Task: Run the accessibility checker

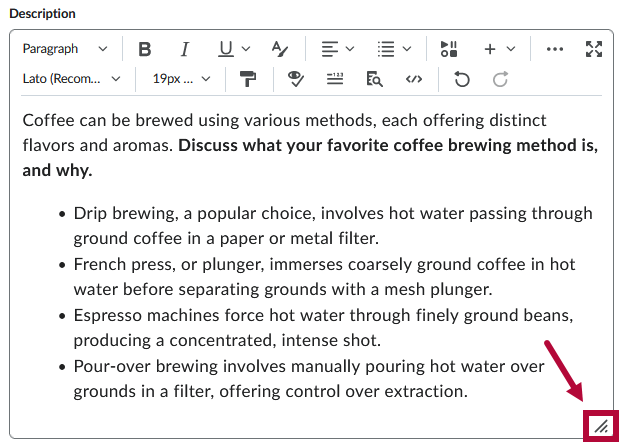Action: [x=296, y=79]
